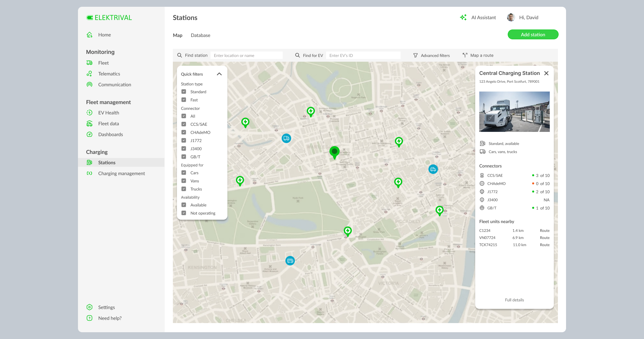This screenshot has width=644, height=339.
Task: Toggle the Available checkbox
Action: 184,205
